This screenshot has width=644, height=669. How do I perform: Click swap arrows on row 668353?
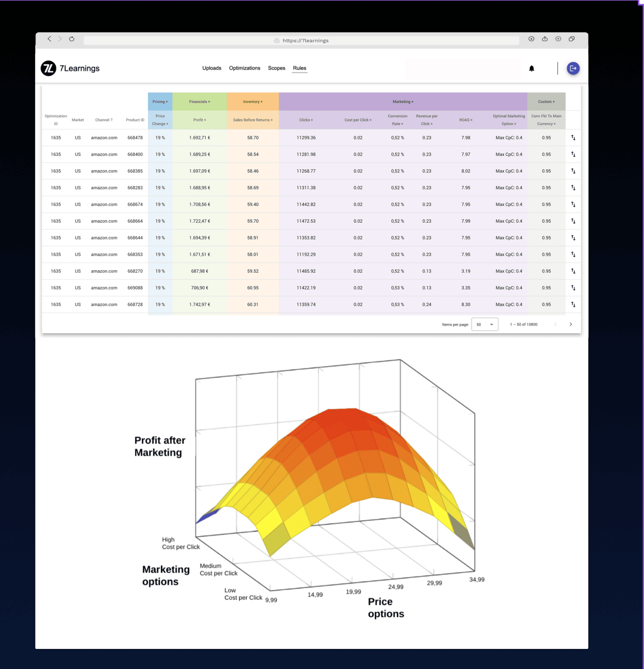pos(573,254)
